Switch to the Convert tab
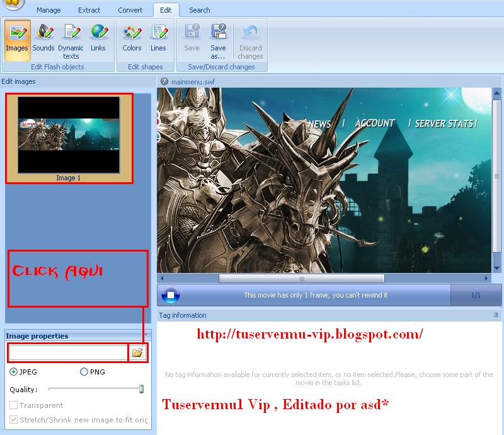 tap(130, 10)
